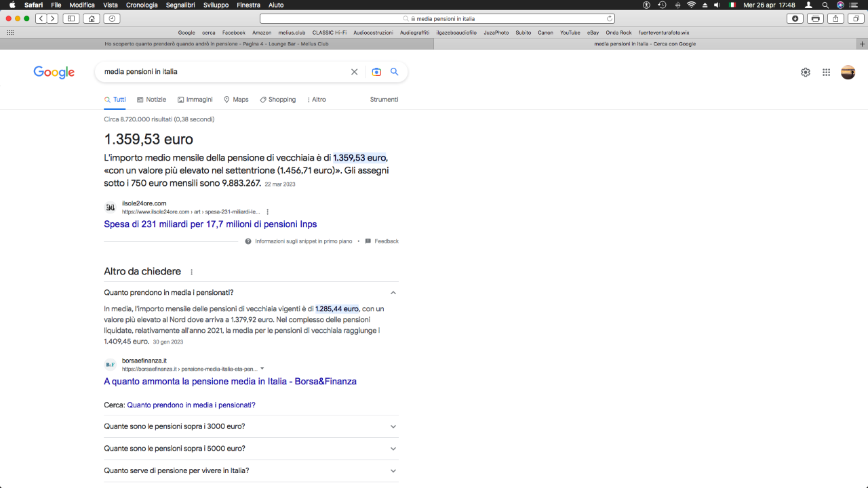Go back with Safari's back arrow

41,18
